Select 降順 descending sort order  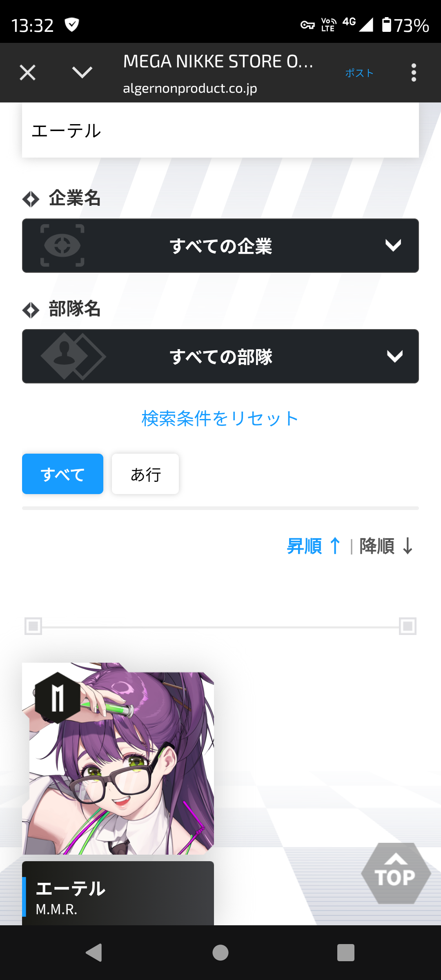click(386, 546)
